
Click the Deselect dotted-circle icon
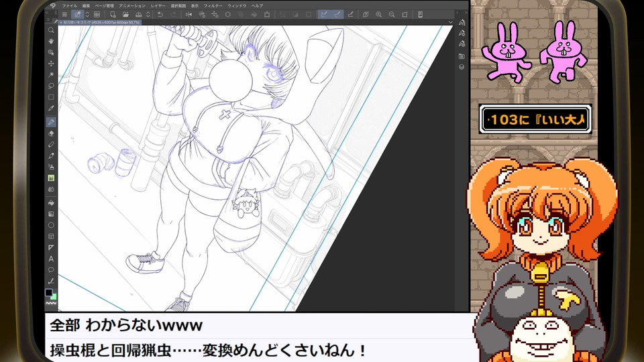228,14
